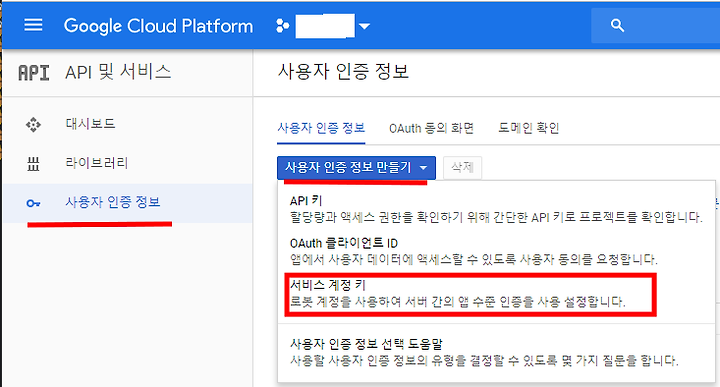Open the hamburger navigation menu
The height and width of the screenshot is (387, 720).
point(33,25)
